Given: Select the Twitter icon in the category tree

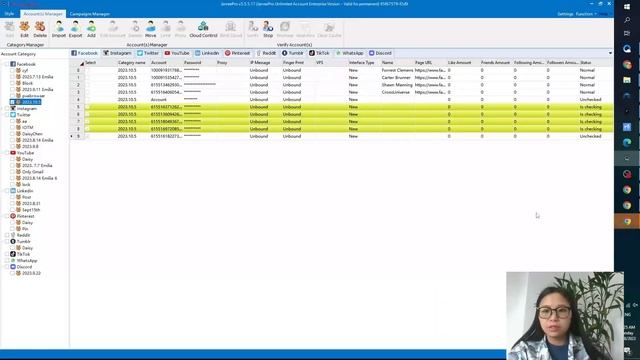Looking at the screenshot, I should 13,115.
